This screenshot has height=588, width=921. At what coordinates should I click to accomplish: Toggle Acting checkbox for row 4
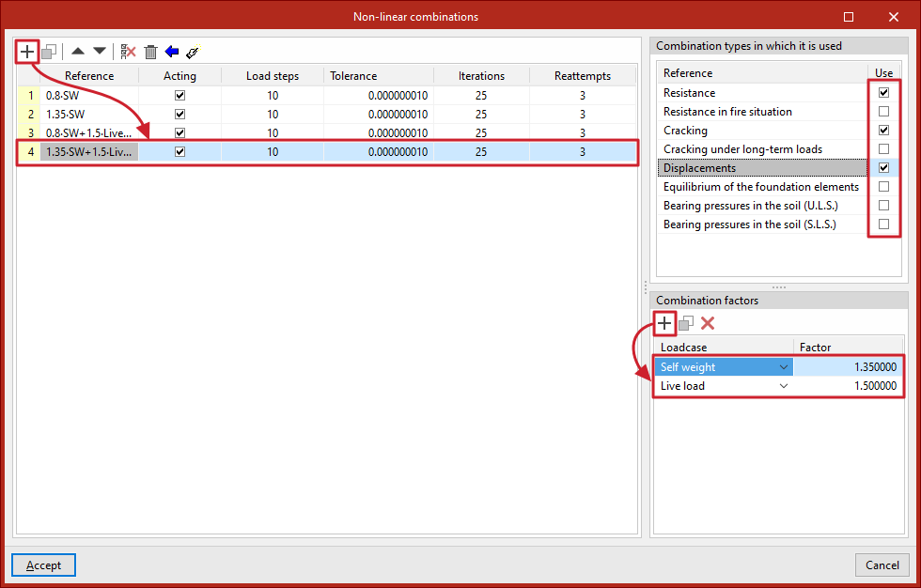tap(180, 151)
